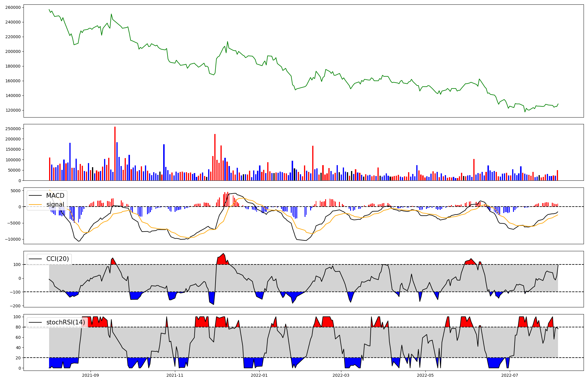The height and width of the screenshot is (382, 588).
Task: Click the 2022-05 x-axis date label
Action: (x=425, y=375)
